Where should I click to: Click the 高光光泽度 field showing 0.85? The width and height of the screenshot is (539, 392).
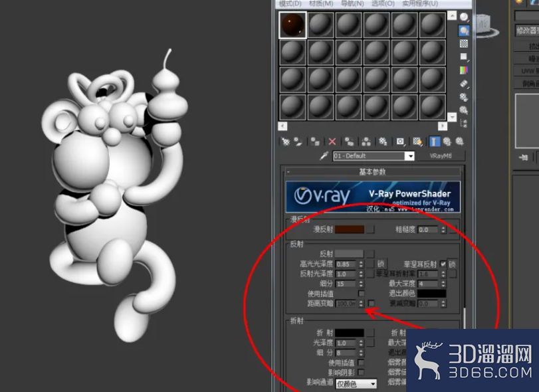click(x=347, y=264)
